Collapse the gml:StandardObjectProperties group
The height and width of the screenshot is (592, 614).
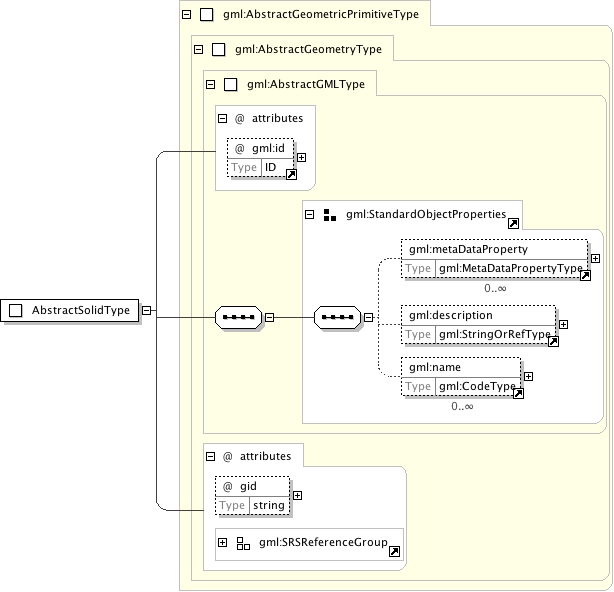tap(309, 215)
